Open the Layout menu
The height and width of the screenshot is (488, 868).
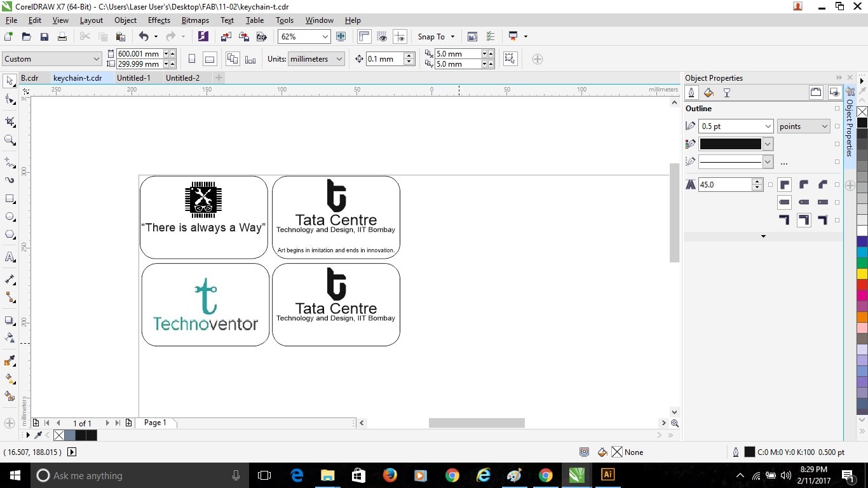coord(92,20)
